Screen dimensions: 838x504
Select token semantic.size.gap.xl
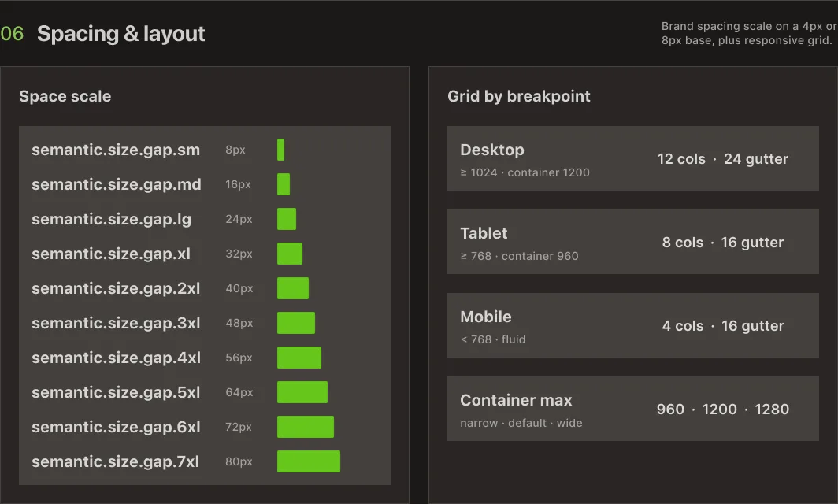[110, 254]
